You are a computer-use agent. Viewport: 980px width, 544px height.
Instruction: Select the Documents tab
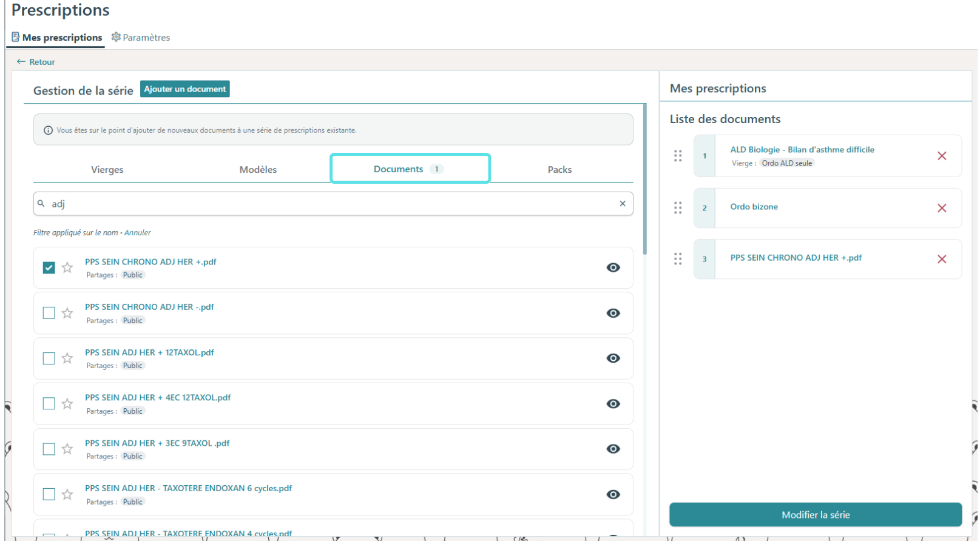pos(410,169)
